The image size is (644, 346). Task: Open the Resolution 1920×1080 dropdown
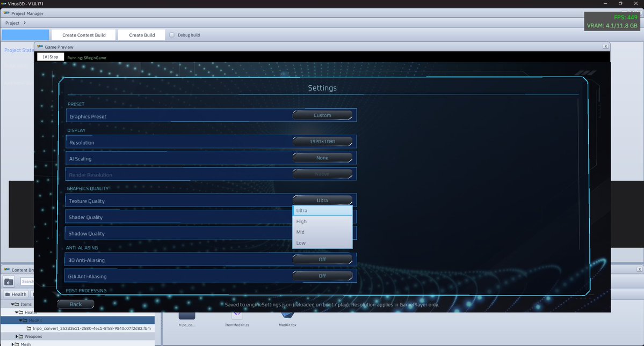click(322, 142)
